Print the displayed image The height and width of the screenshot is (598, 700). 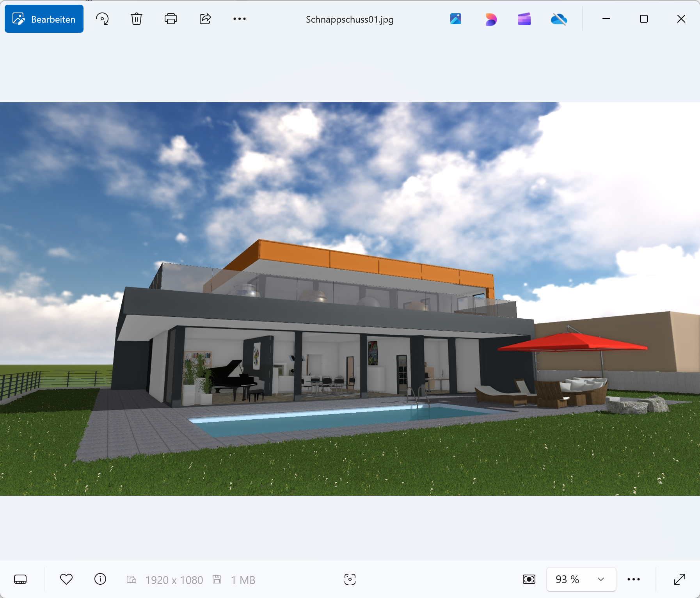[x=171, y=18]
